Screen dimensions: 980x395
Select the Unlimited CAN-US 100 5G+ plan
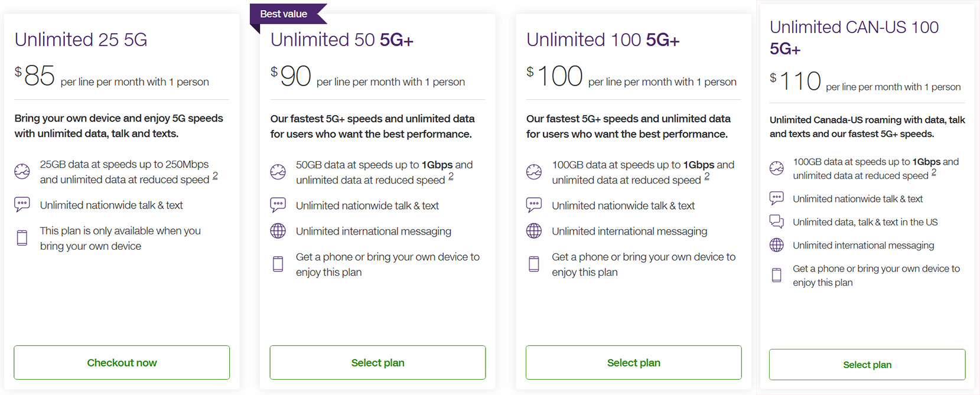point(867,365)
